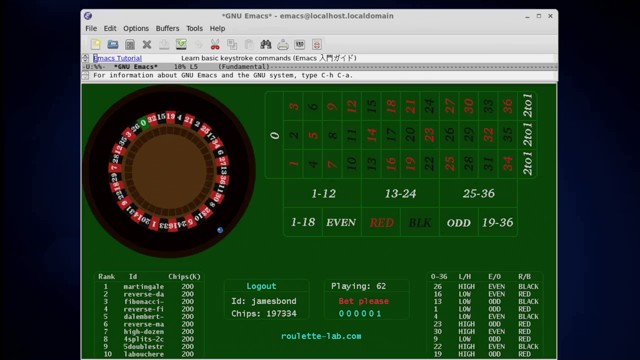640x360 pixels.
Task: Click the green 0 pocket on the wheel
Action: [143, 122]
